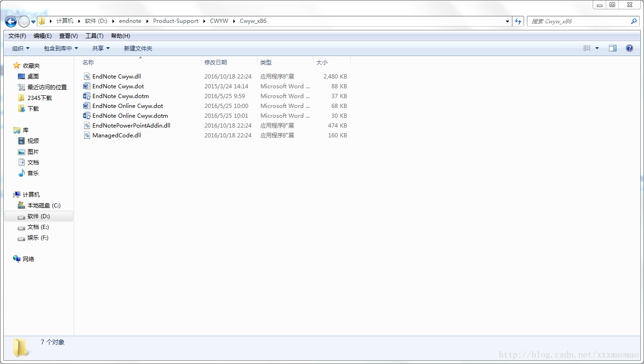644x364 pixels.
Task: Click 计算机 in the address breadcrumb
Action: [65, 21]
